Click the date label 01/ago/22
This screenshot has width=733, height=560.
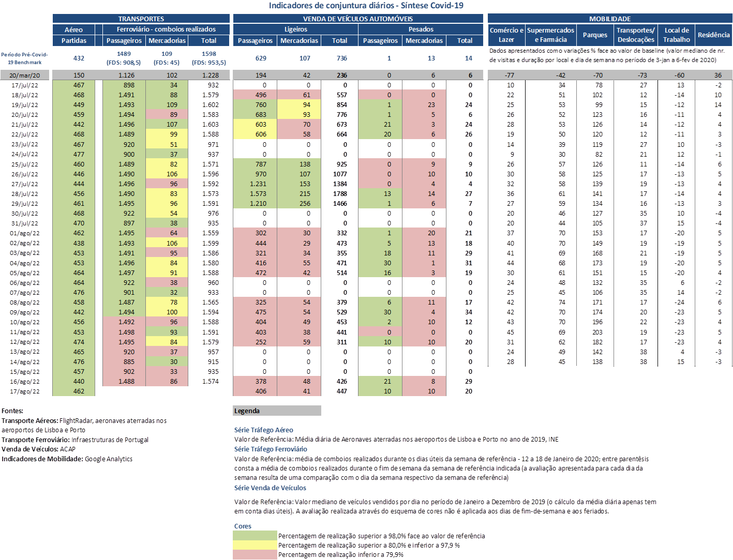point(24,233)
